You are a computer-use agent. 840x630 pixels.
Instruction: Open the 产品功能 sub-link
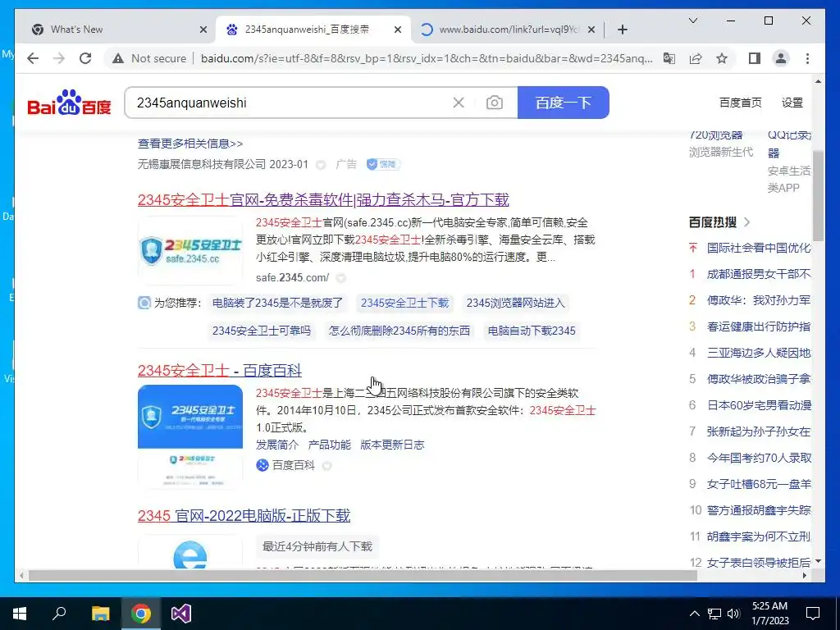[330, 445]
